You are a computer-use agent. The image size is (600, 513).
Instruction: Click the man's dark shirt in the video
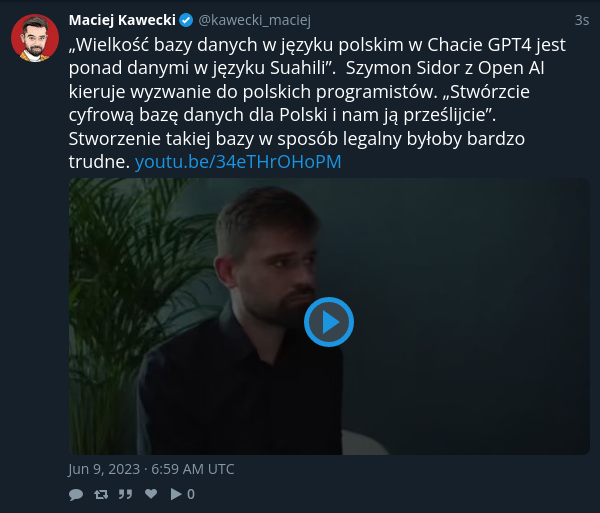click(x=241, y=390)
